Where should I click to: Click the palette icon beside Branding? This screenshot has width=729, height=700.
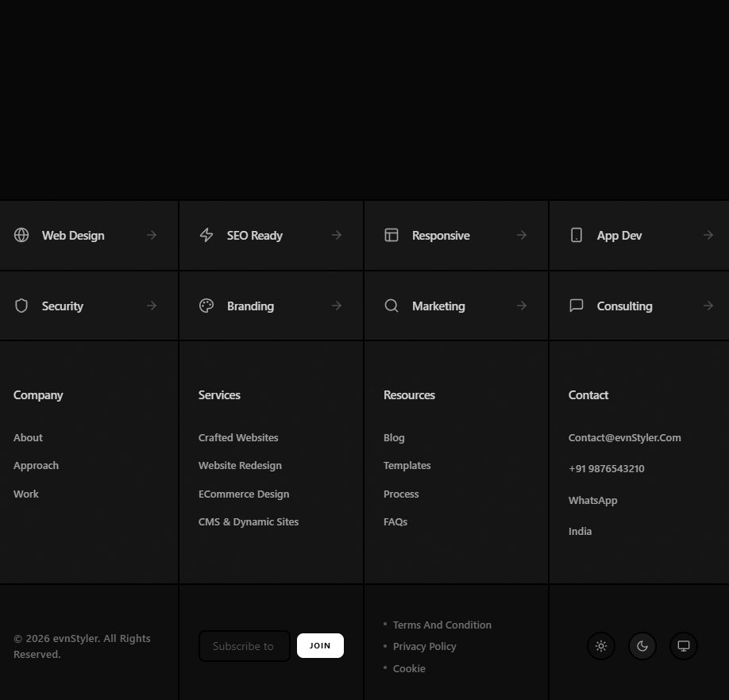pos(206,306)
